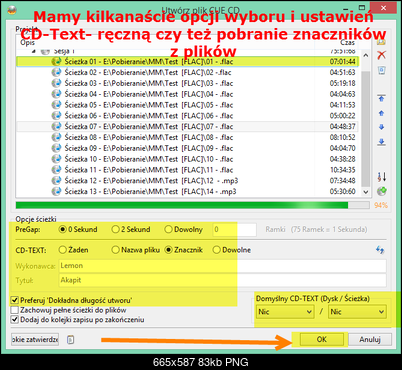
Task: Click the duration 07:01:44
Action: pos(343,62)
